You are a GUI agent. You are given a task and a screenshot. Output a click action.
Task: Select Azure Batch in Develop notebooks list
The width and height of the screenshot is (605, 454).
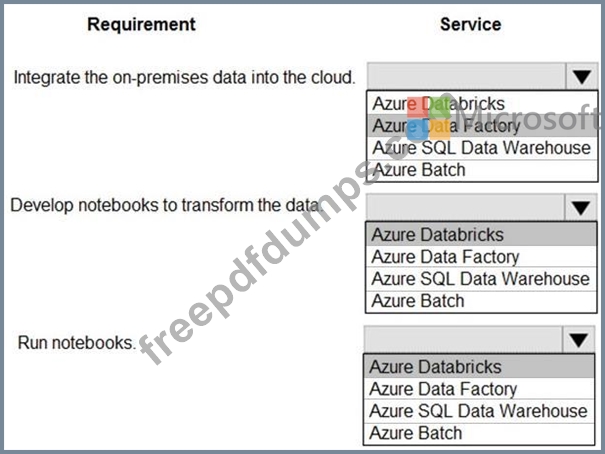tap(481, 301)
